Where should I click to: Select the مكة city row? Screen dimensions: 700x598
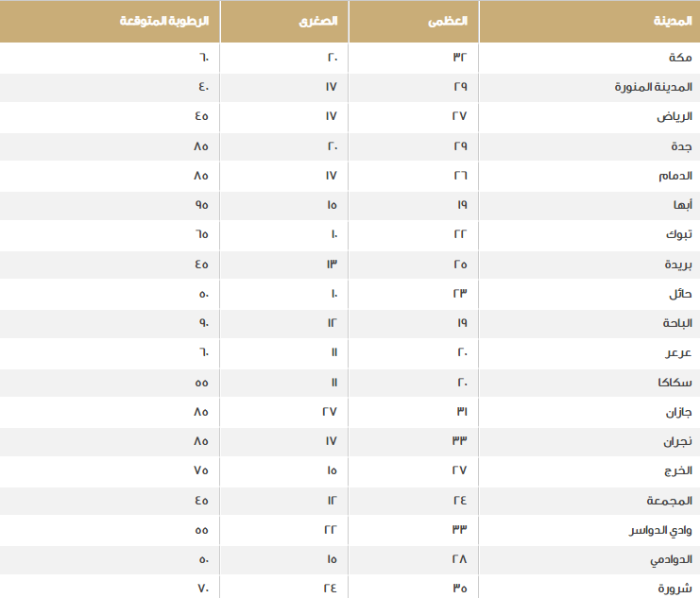[350, 58]
